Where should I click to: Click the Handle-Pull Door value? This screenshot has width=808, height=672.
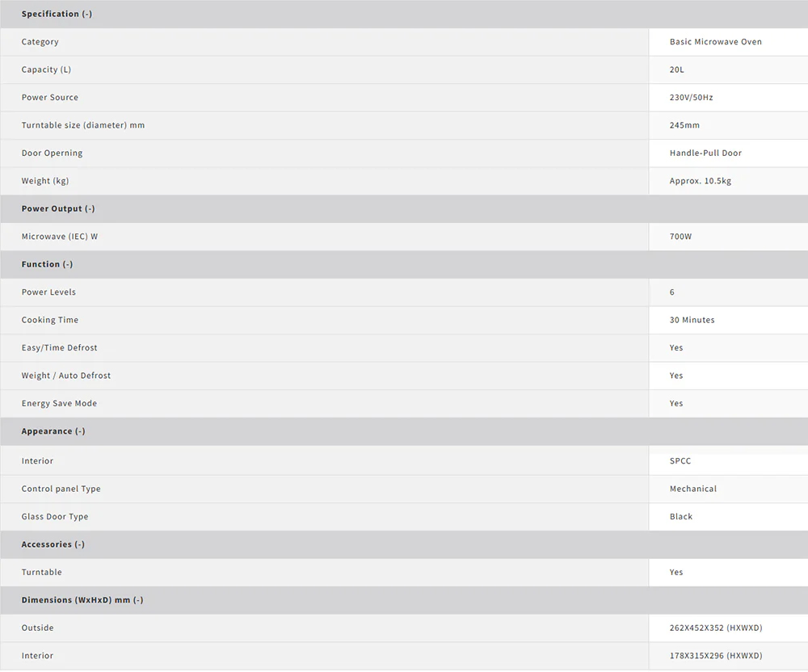[x=705, y=153]
